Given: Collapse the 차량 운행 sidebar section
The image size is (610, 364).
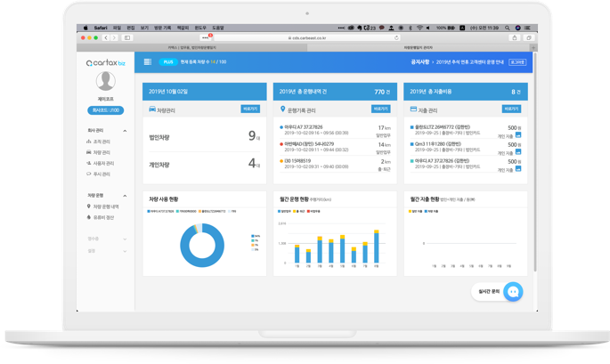Looking at the screenshot, I should click(125, 196).
